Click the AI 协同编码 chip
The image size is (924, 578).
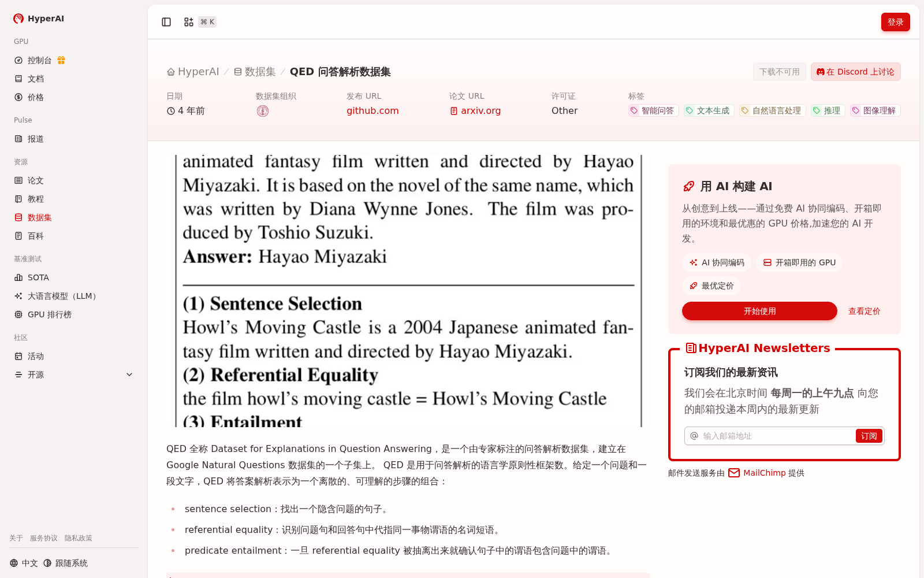717,262
